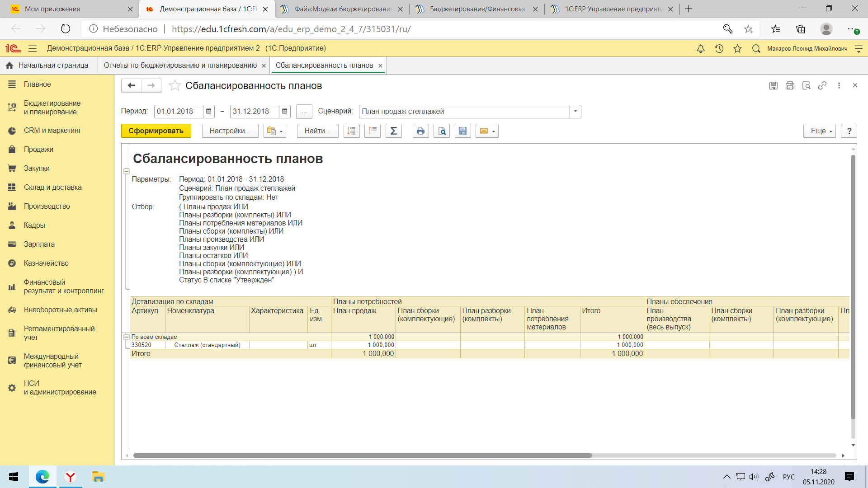868x488 pixels.
Task: Open favorites star in yellow header
Action: point(737,48)
